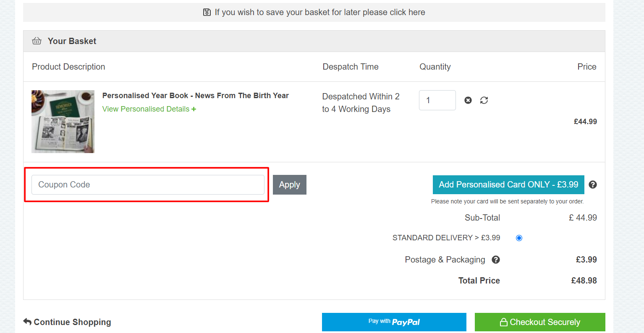Viewport: 644px width, 333px height.
Task: Expand View Personalised Details plus link
Action: pos(149,109)
